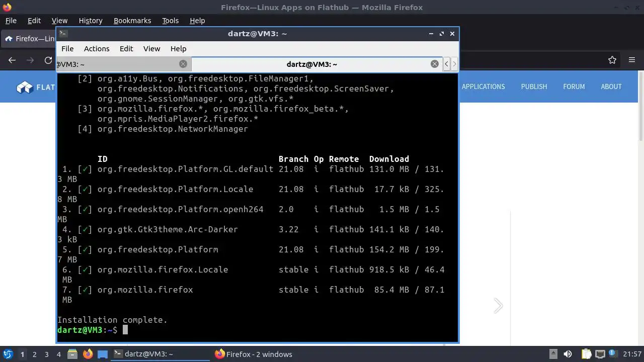This screenshot has width=644, height=362.
Task: Open Firefox Help menu
Action: (x=197, y=21)
